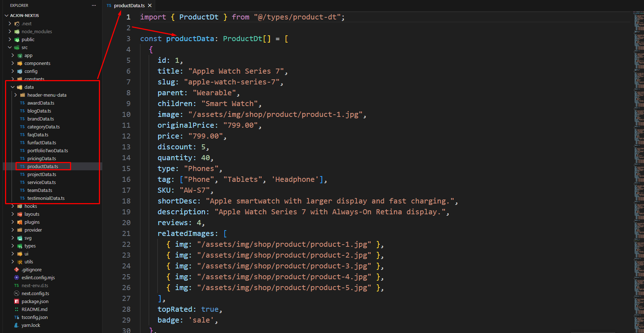Close the productData.ts editor tab
Image resolution: width=644 pixels, height=333 pixels.
(150, 5)
